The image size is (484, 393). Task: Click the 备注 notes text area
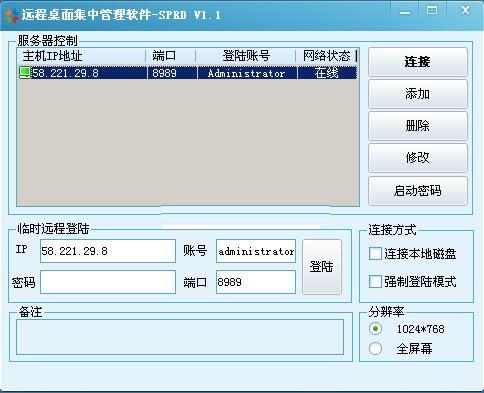(x=180, y=337)
